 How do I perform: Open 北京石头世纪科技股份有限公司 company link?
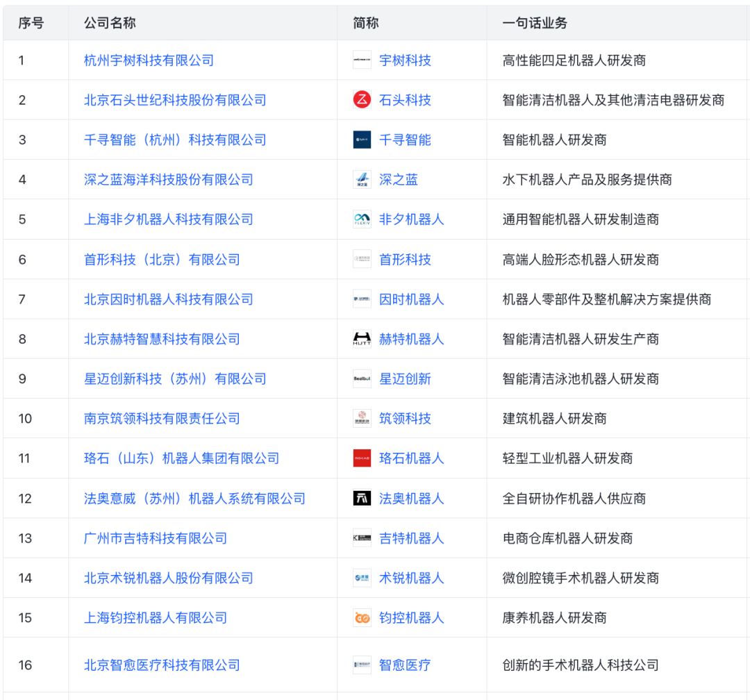click(x=175, y=100)
